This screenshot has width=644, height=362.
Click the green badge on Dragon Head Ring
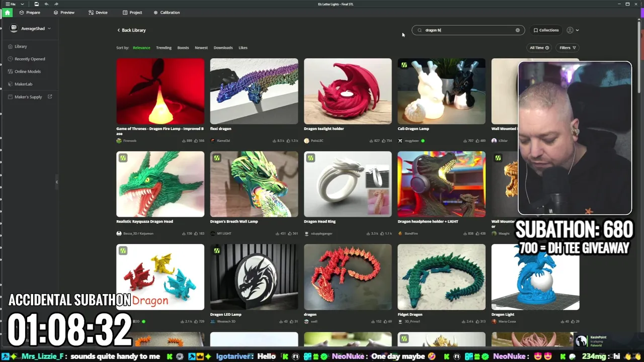310,158
